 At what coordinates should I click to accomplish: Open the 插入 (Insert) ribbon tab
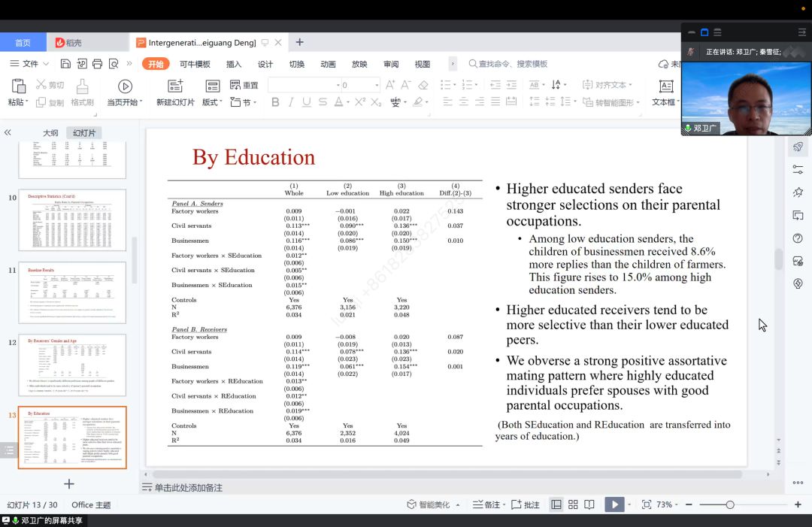pyautogui.click(x=234, y=64)
